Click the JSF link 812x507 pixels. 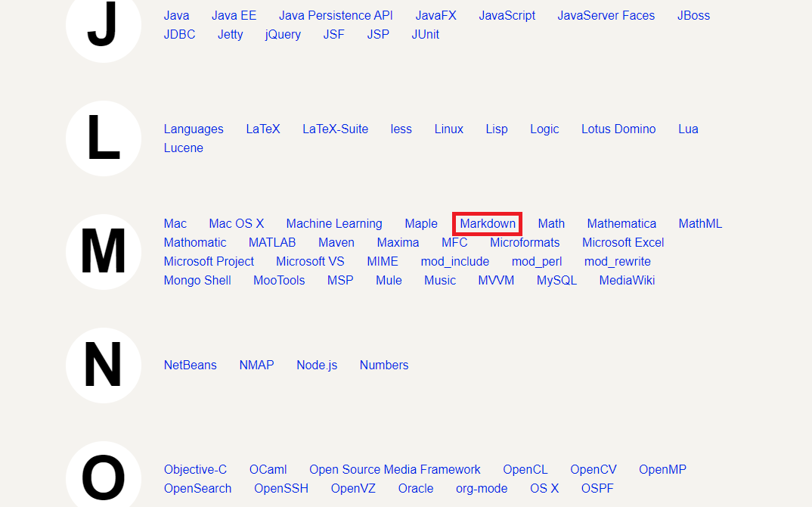(333, 34)
